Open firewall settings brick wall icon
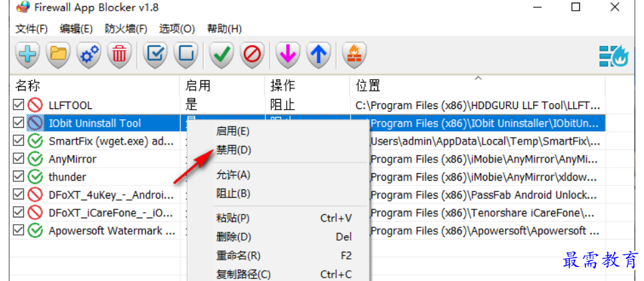This screenshot has height=281, width=644. click(x=355, y=55)
